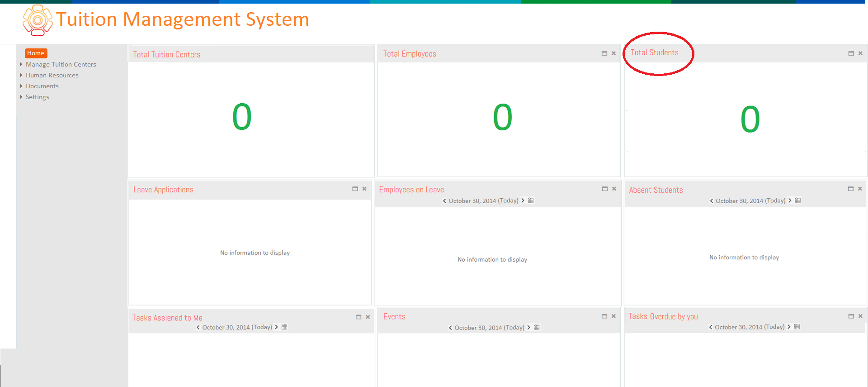Click the Employees on Leave title
This screenshot has height=387, width=868.
[411, 190]
